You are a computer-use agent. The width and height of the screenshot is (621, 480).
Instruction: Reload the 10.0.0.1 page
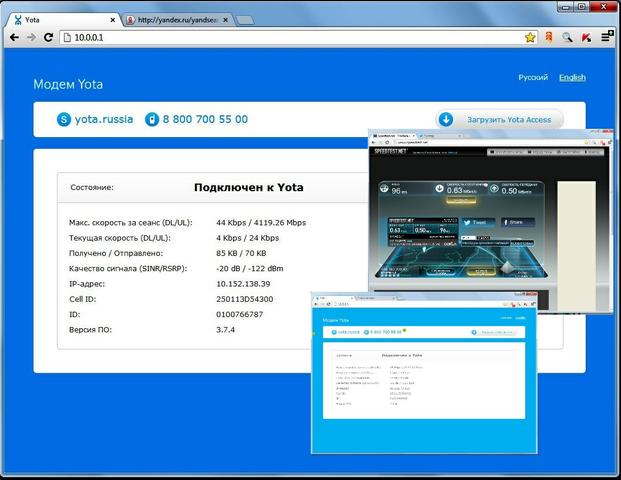click(48, 37)
